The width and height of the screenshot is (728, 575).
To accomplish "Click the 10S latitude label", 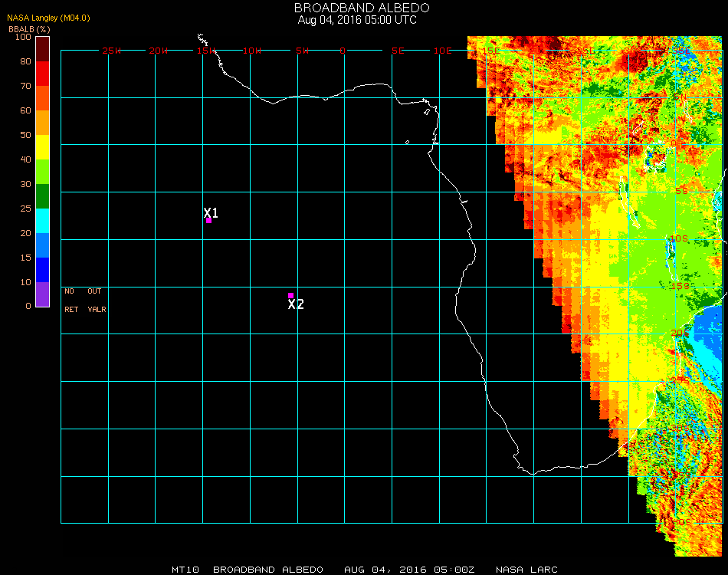I will pyautogui.click(x=680, y=238).
